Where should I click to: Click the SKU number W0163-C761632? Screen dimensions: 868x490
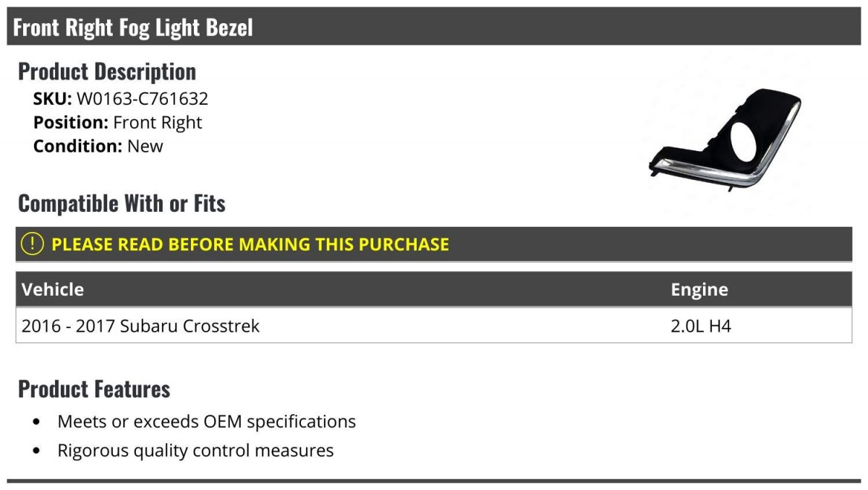[142, 99]
